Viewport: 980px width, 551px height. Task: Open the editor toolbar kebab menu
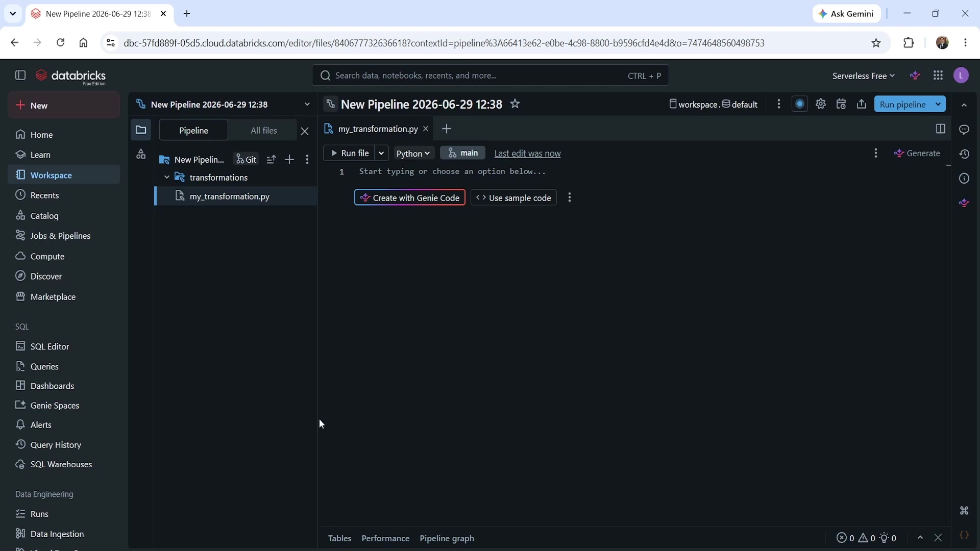click(876, 153)
